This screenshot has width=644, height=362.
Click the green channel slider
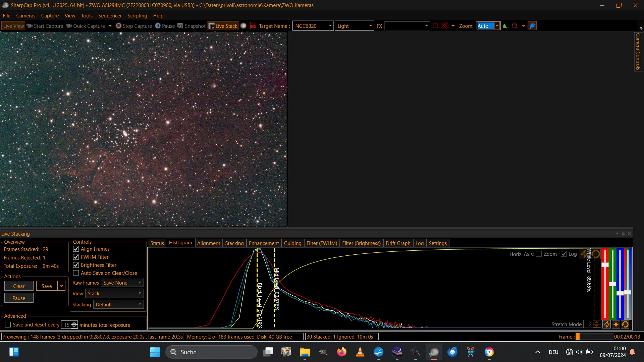612,284
